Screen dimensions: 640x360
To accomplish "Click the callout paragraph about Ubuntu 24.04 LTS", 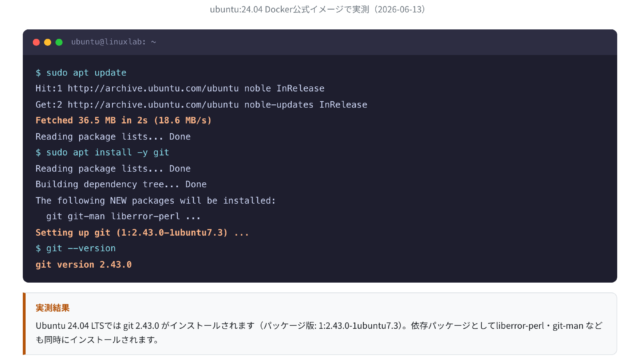I will coord(319,332).
